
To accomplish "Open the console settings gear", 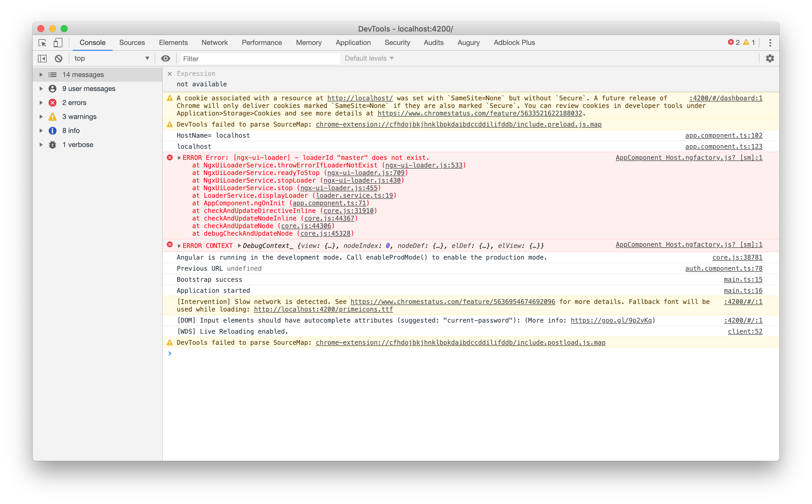I will (x=770, y=58).
